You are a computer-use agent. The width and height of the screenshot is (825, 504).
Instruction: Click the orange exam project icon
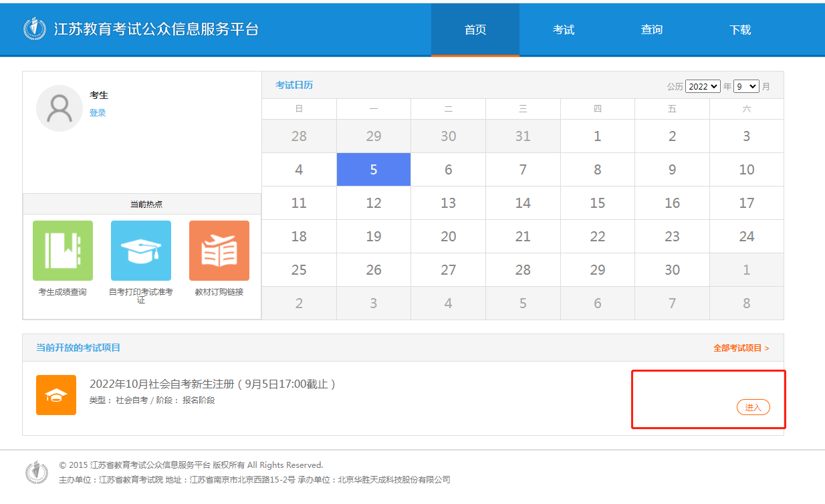(x=56, y=395)
